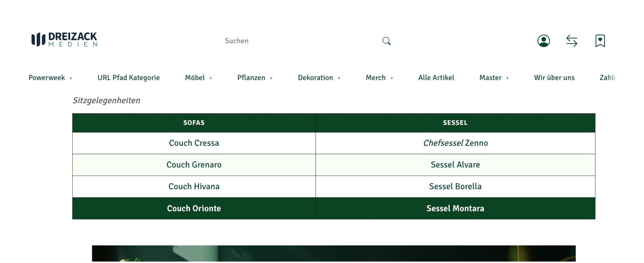Click the search magnifier icon
This screenshot has width=644, height=263.
[386, 41]
